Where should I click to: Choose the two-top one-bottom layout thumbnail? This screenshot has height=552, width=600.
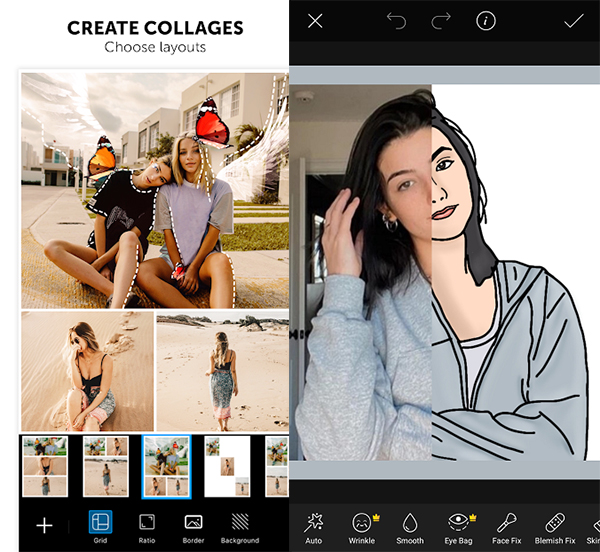106,467
